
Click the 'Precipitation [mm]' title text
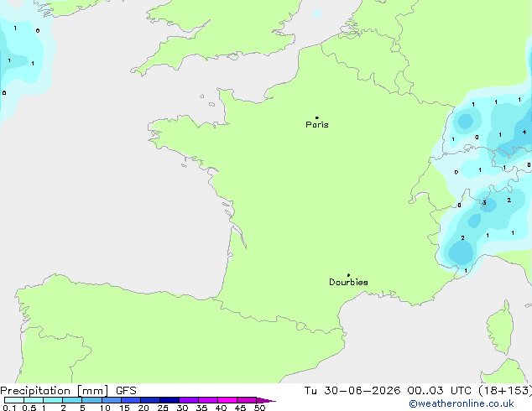click(x=55, y=391)
